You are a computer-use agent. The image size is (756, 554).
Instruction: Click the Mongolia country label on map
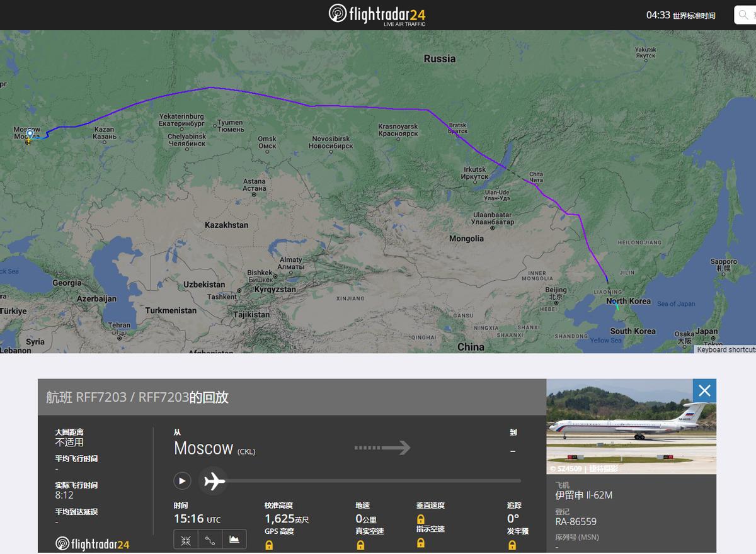tap(466, 239)
